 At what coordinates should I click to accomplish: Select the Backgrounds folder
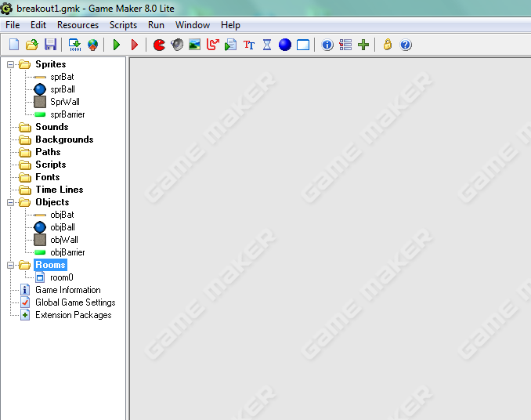[x=64, y=139]
